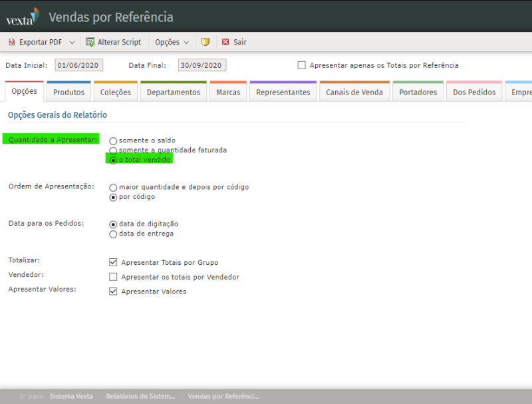This screenshot has height=404, width=532.
Task: Check Apresentar os totais por Vendedor
Action: (x=113, y=277)
